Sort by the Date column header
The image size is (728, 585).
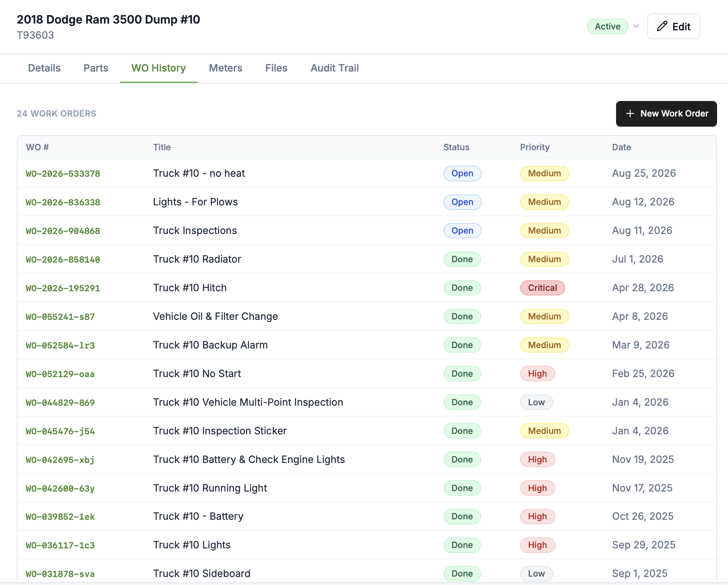click(621, 147)
